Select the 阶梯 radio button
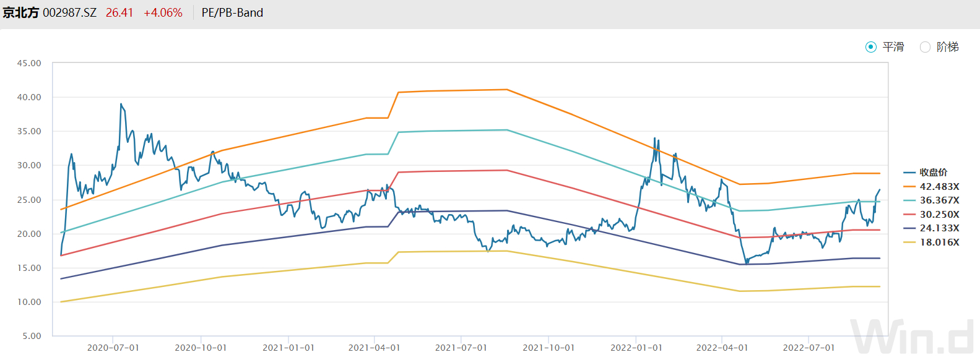The image size is (980, 360). [926, 47]
